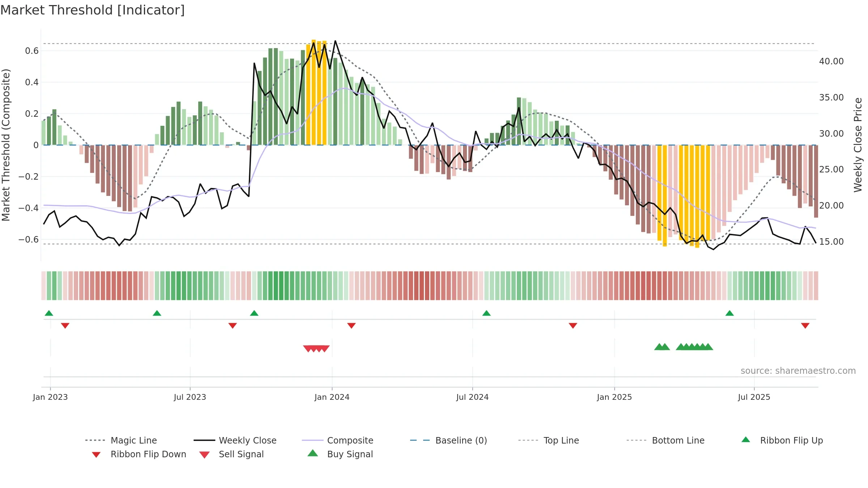Screen dimensions: 868x488
Task: Toggle the Baseline (0) legend entry
Action: (x=448, y=440)
